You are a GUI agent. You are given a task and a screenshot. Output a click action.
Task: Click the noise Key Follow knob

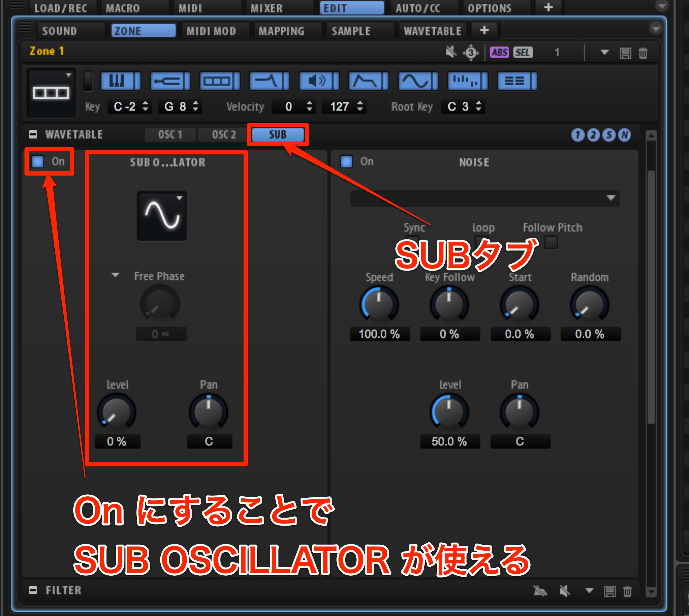click(449, 304)
